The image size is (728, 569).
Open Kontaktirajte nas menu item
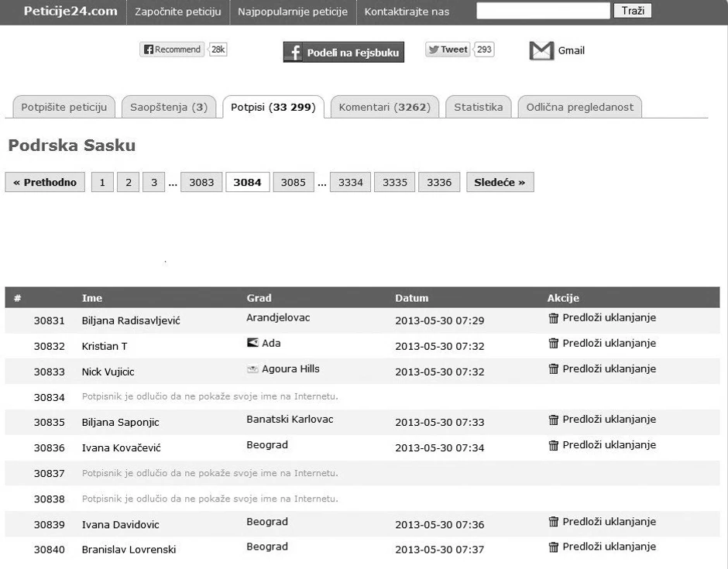coord(407,12)
